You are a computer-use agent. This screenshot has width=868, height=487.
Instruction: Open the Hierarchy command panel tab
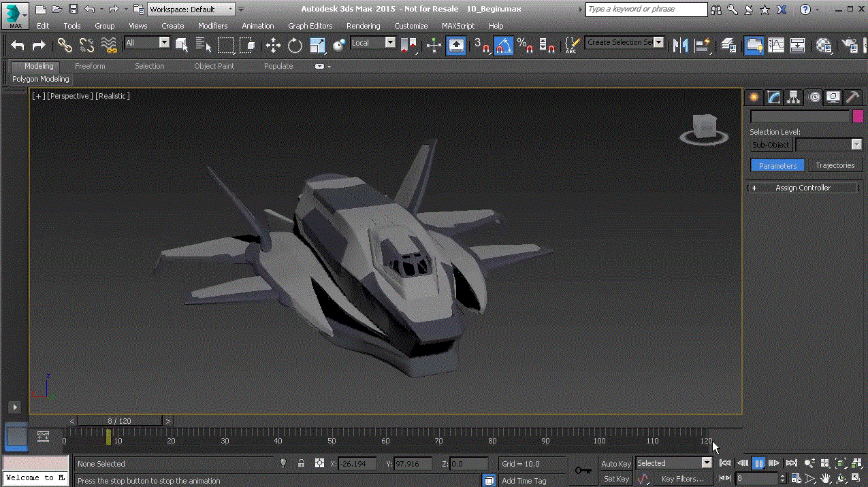(794, 97)
